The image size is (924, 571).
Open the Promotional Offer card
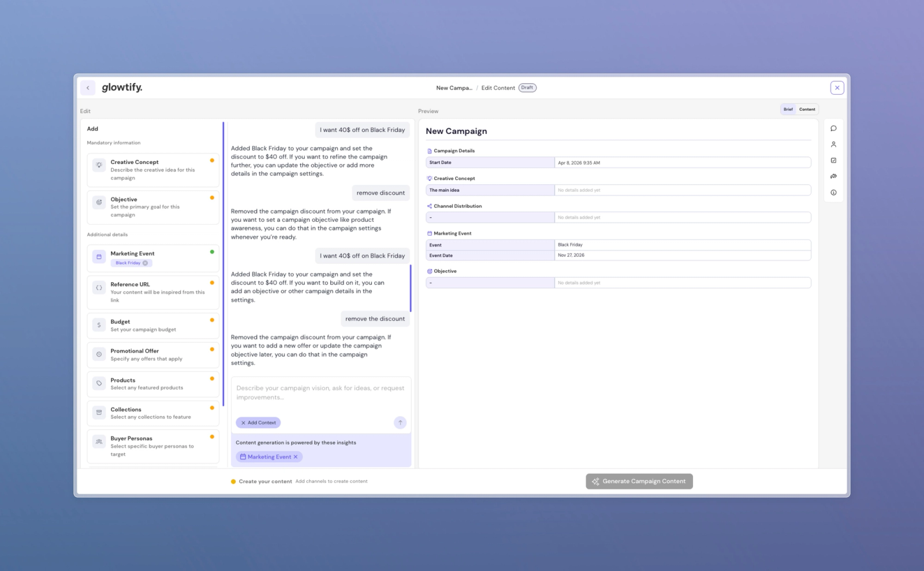(x=153, y=355)
